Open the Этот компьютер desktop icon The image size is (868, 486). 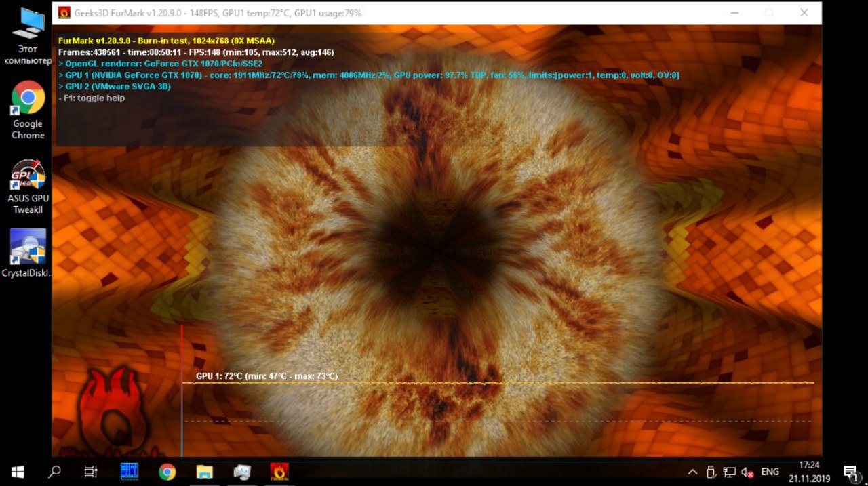27,36
